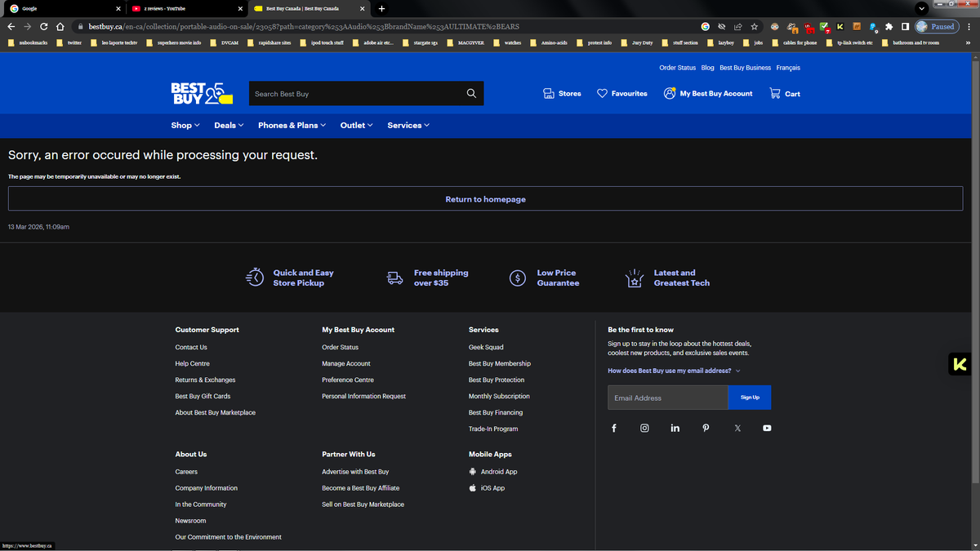Expand Phones & Plans menu
Screen dimensions: 980x551
point(292,125)
